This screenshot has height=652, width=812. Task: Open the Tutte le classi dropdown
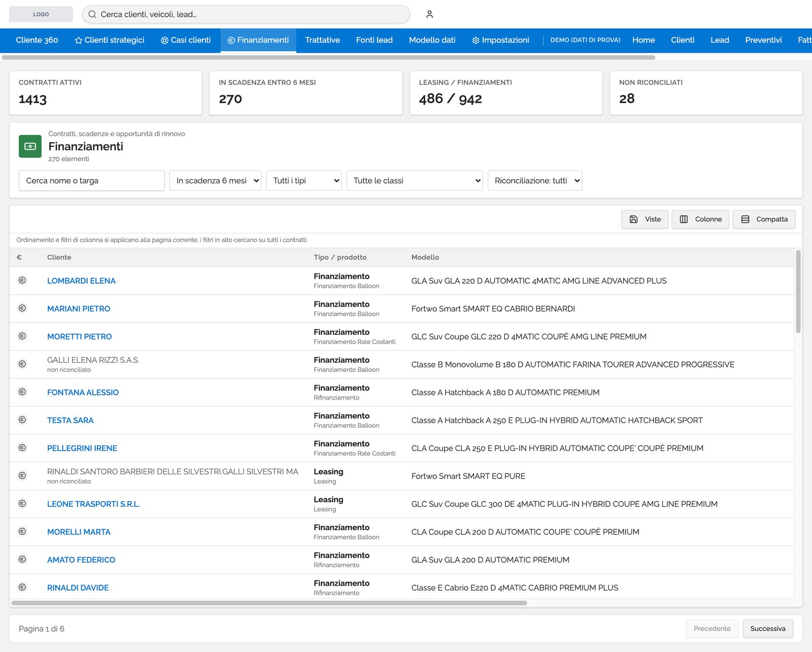pos(415,181)
